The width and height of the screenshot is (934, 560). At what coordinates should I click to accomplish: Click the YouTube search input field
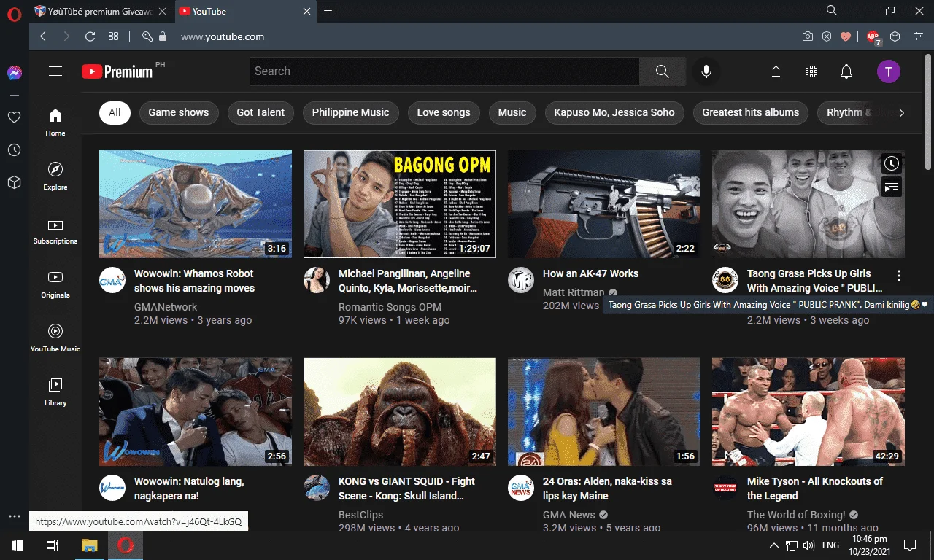pos(444,71)
